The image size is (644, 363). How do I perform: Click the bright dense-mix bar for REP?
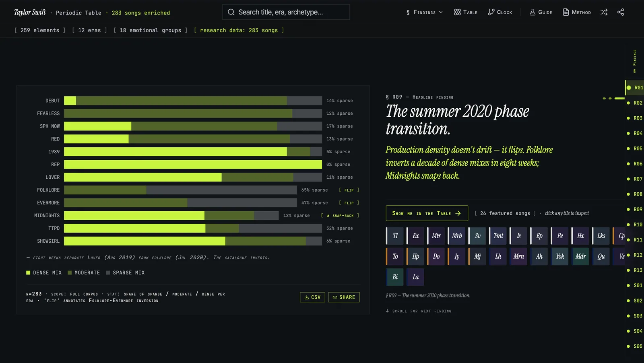193,165
